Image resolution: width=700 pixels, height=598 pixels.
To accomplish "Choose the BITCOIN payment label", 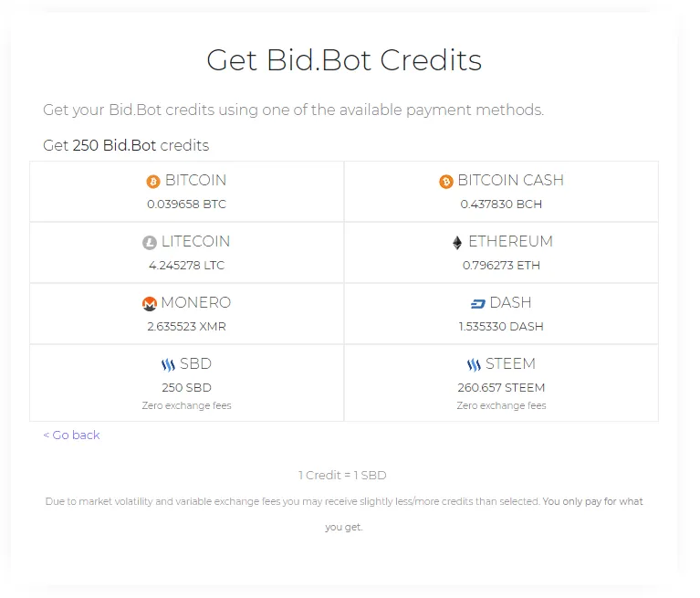I will [x=195, y=181].
